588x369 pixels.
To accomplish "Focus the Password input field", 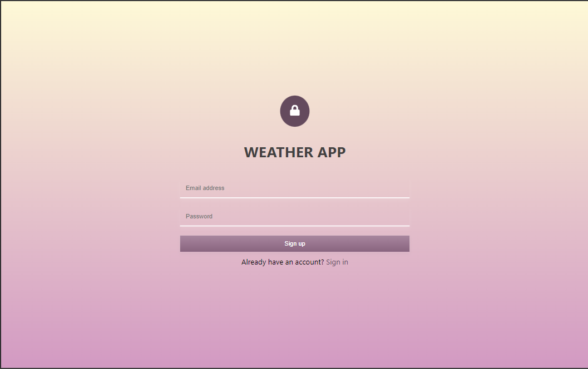I will pos(295,217).
